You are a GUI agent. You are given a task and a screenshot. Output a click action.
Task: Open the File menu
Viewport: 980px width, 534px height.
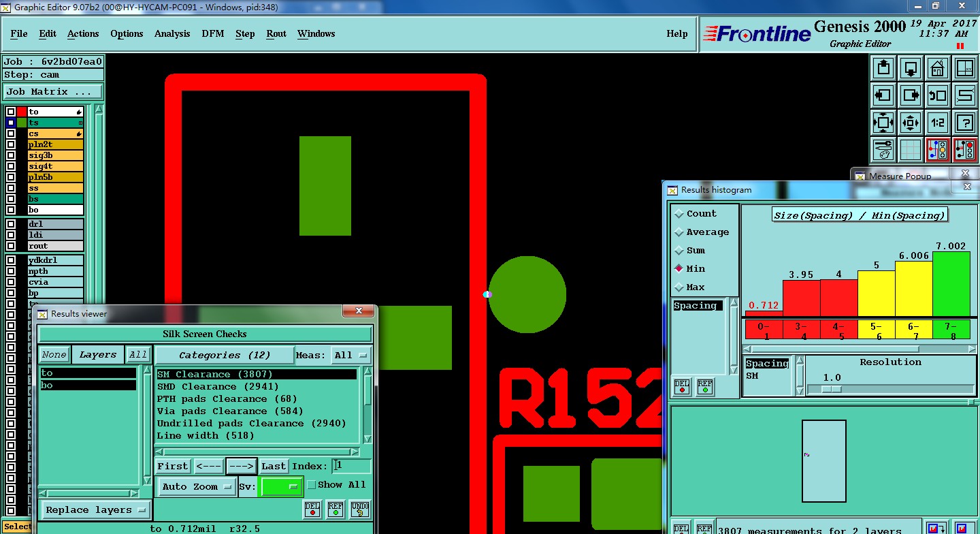[19, 33]
